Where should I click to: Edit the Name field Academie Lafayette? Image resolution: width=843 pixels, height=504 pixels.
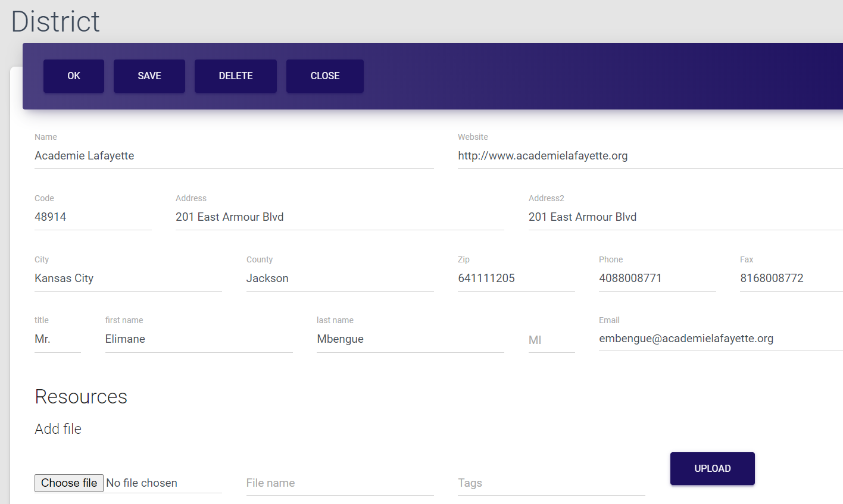[233, 156]
